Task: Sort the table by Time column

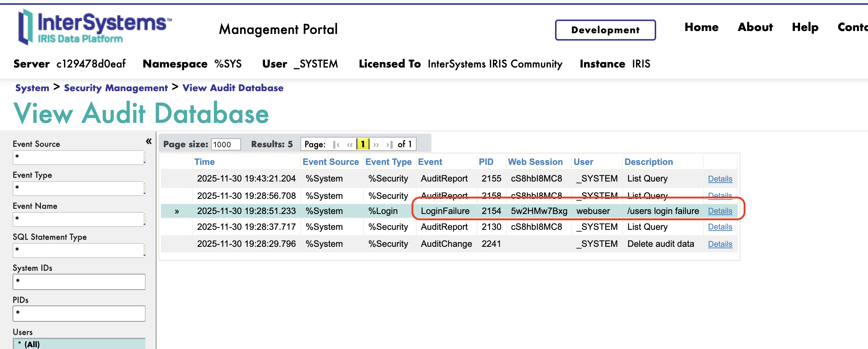Action: (204, 162)
